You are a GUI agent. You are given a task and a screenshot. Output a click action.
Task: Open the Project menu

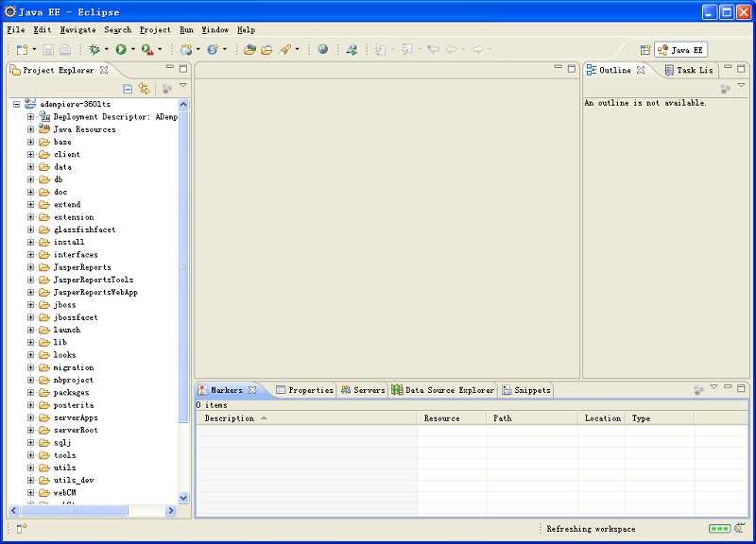click(155, 30)
